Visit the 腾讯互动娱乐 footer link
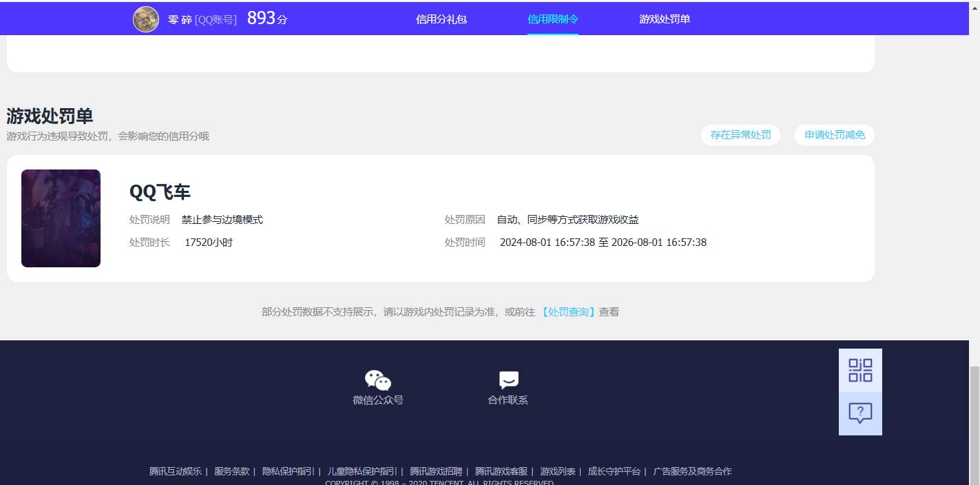 pyautogui.click(x=176, y=471)
